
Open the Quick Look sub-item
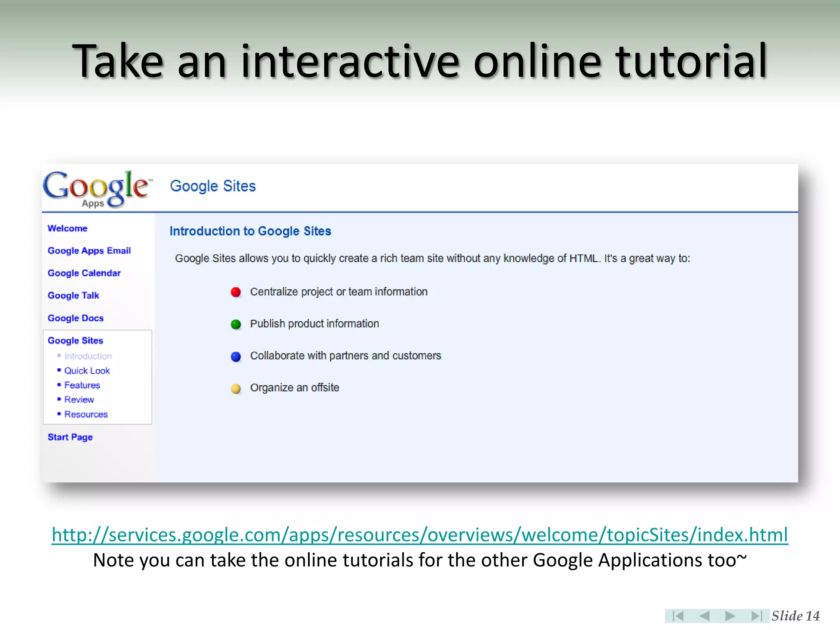(x=87, y=371)
